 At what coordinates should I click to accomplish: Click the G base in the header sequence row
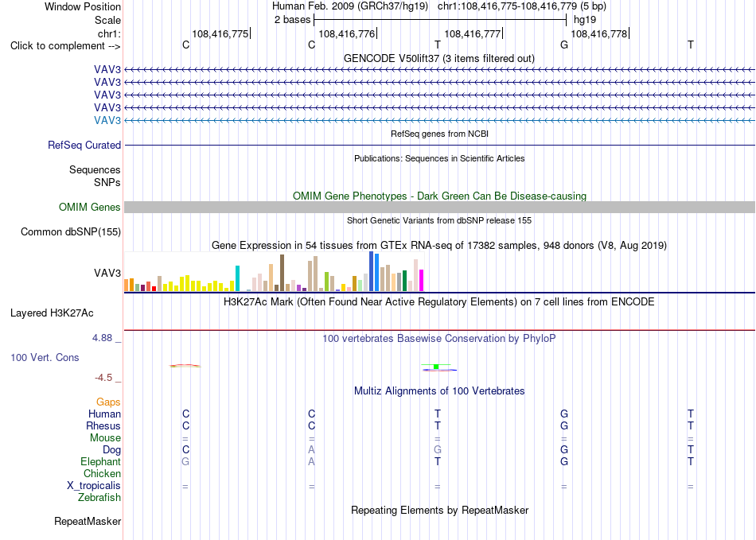564,45
